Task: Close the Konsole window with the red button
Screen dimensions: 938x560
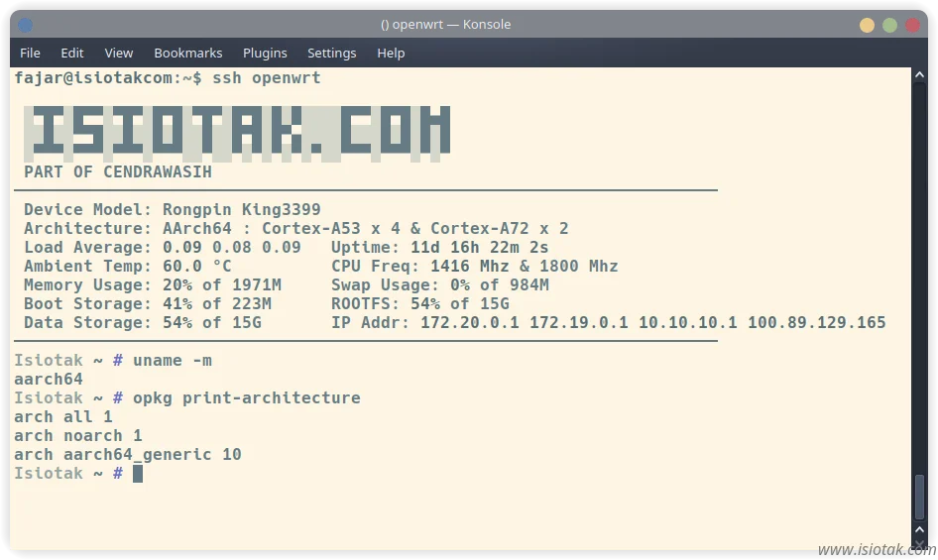Action: pos(912,25)
